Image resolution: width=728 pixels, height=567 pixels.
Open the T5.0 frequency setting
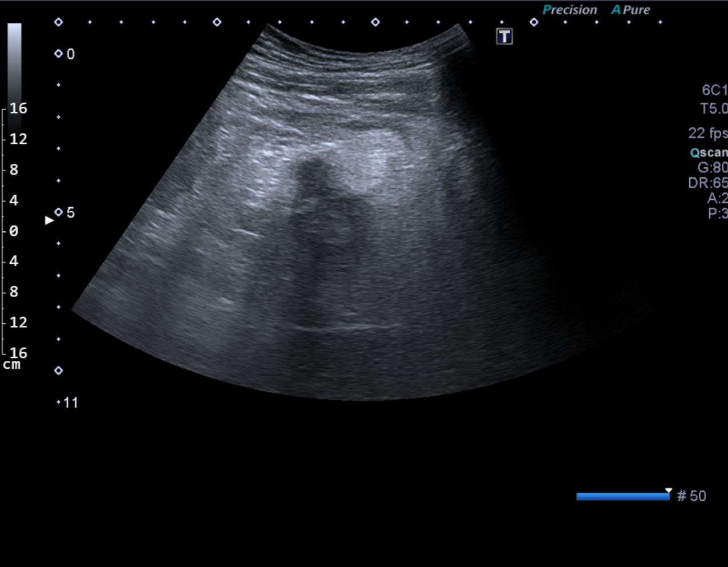tap(714, 108)
